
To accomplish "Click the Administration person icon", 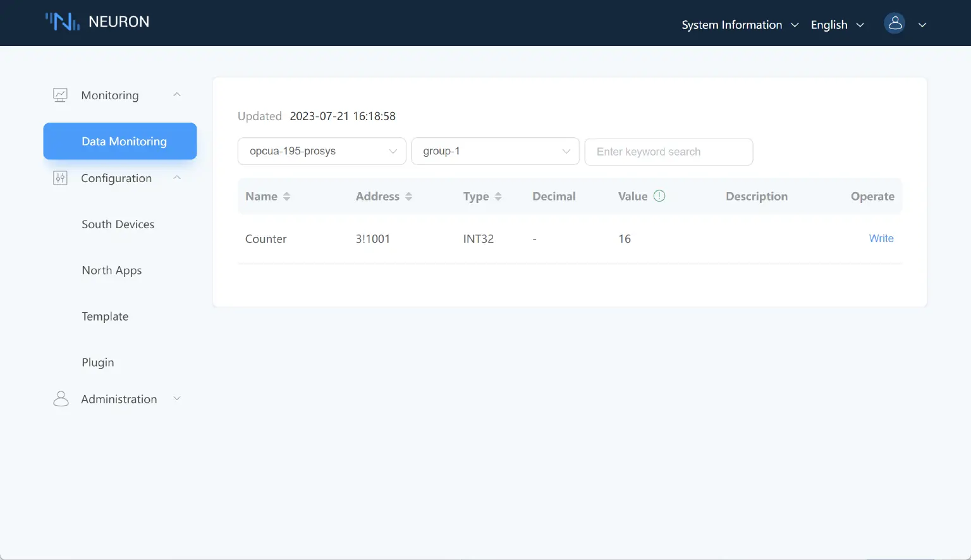I will (x=60, y=398).
